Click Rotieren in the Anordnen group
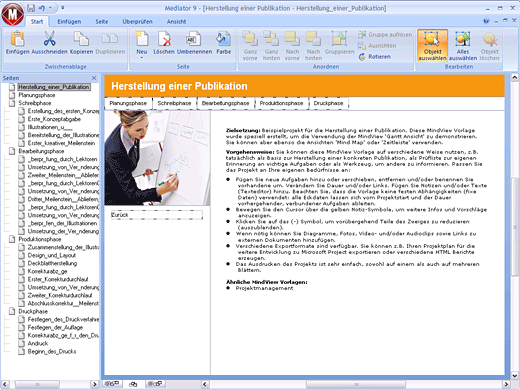 coord(374,57)
